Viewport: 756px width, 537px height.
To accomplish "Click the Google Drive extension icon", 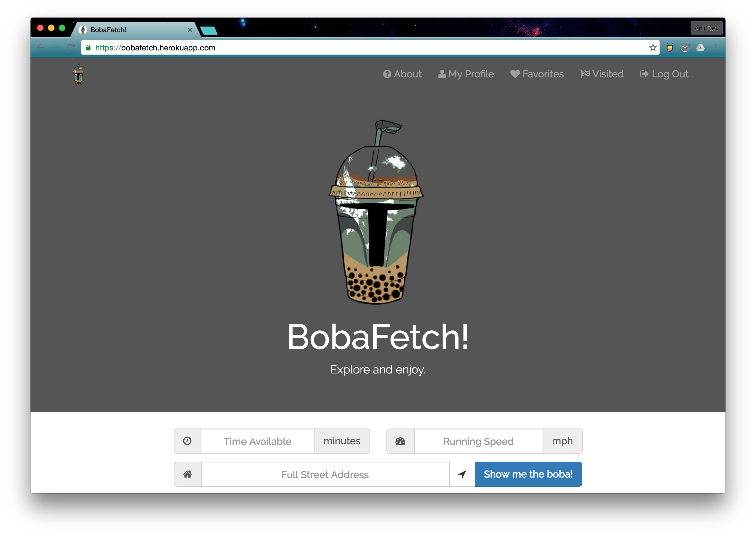I will click(x=700, y=48).
